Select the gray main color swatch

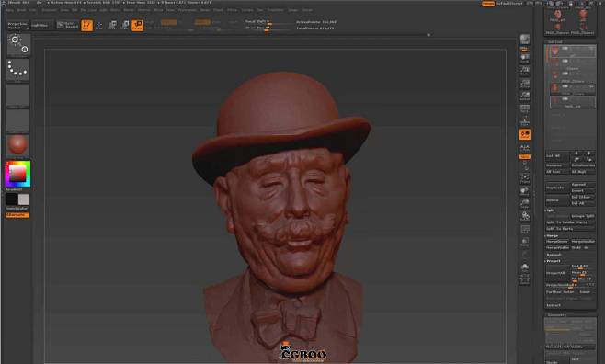[24, 199]
